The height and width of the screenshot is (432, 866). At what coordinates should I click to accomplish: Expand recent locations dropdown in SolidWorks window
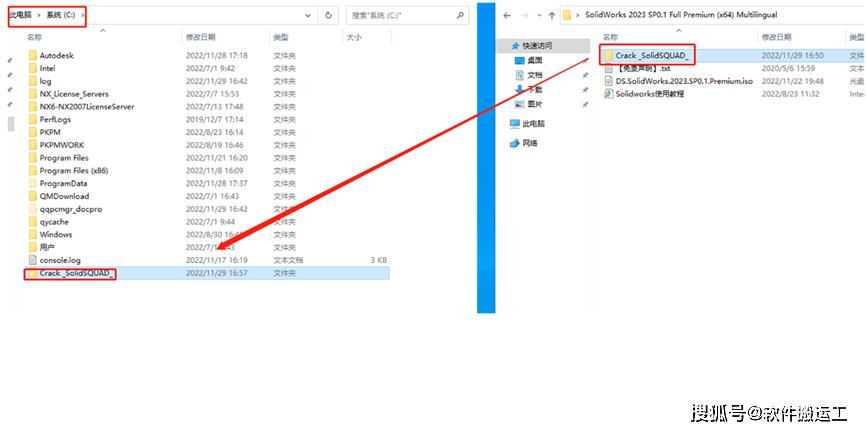[x=538, y=16]
